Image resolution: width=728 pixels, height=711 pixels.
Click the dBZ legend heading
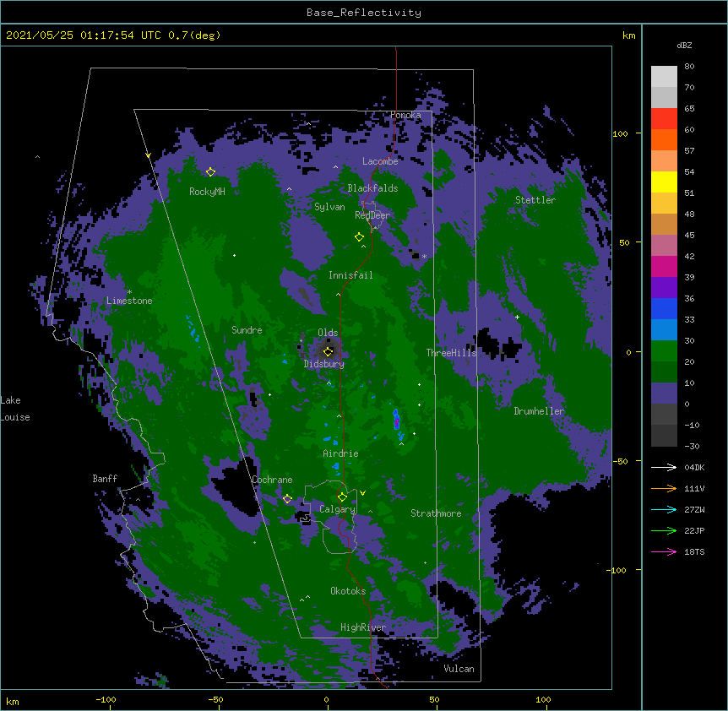[x=684, y=45]
